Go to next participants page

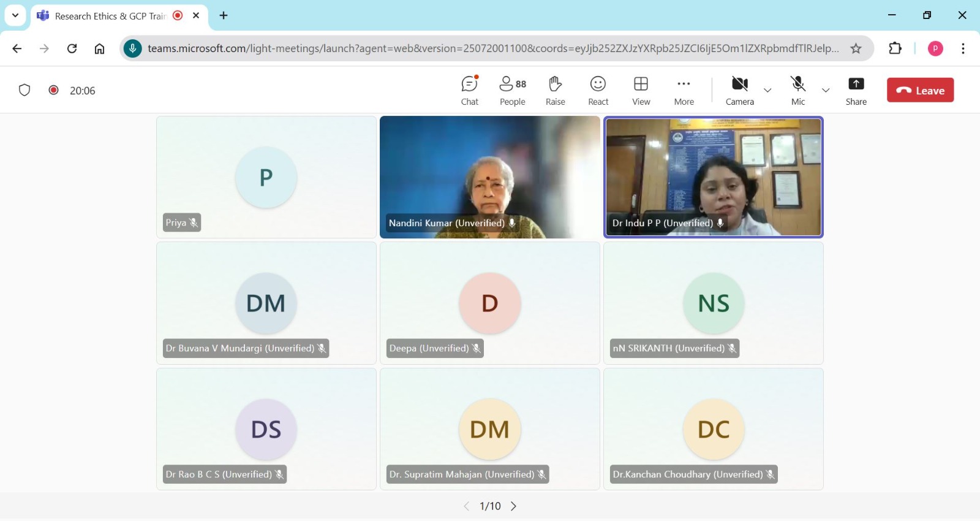513,506
